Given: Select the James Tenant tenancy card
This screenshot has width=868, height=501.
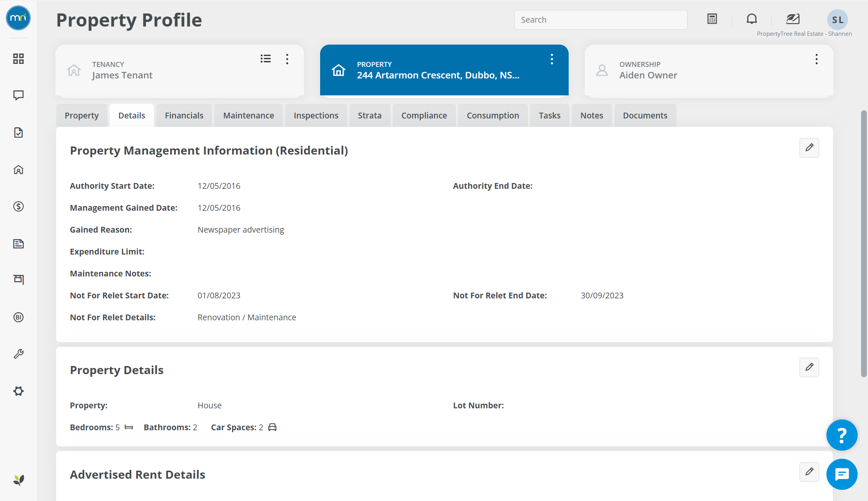Looking at the screenshot, I should coord(180,70).
